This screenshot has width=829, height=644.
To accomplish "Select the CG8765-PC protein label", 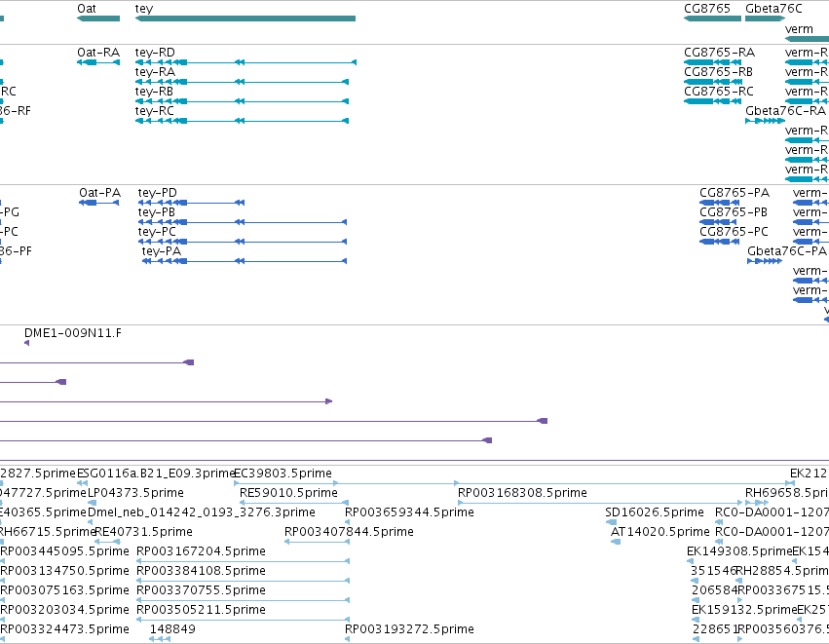I will tap(734, 232).
